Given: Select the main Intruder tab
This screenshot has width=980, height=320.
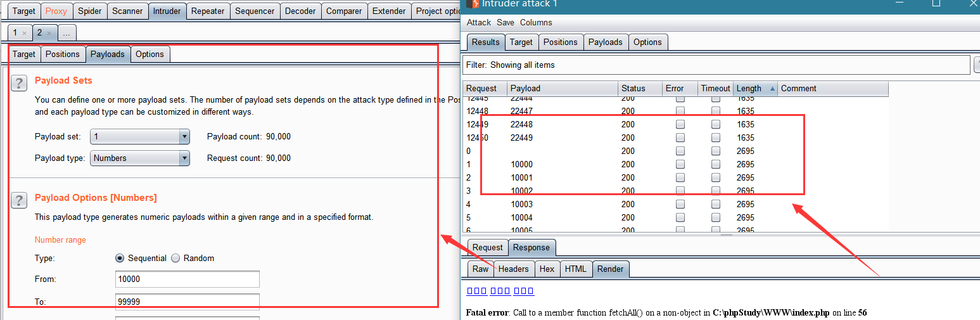Looking at the screenshot, I should click(x=167, y=11).
